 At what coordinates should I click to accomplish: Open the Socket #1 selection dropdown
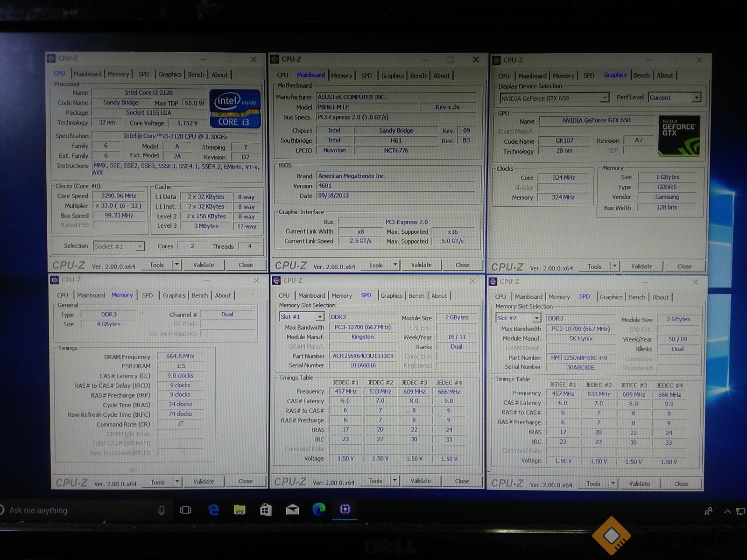[119, 246]
